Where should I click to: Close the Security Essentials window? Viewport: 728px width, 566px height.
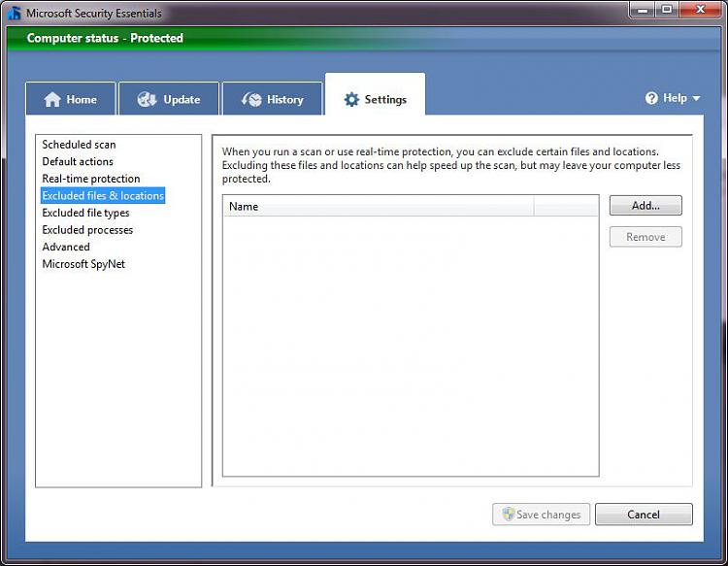700,10
